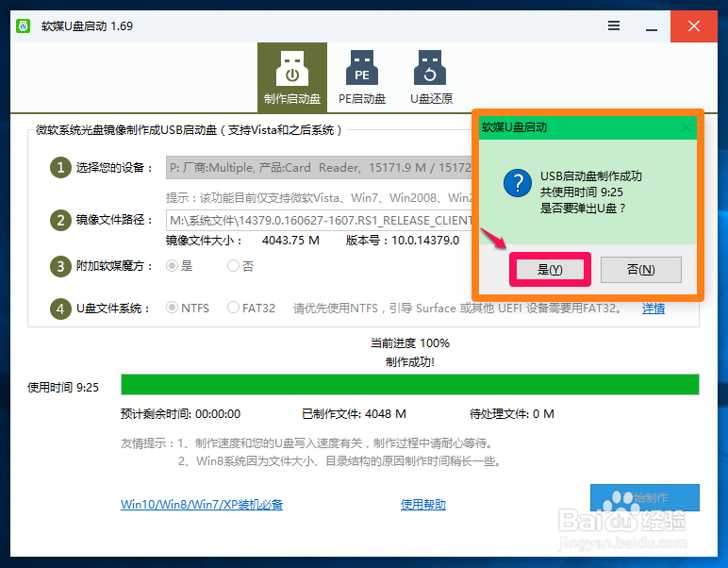Click the green progress bar
Screen dimensions: 728x568
[410, 385]
